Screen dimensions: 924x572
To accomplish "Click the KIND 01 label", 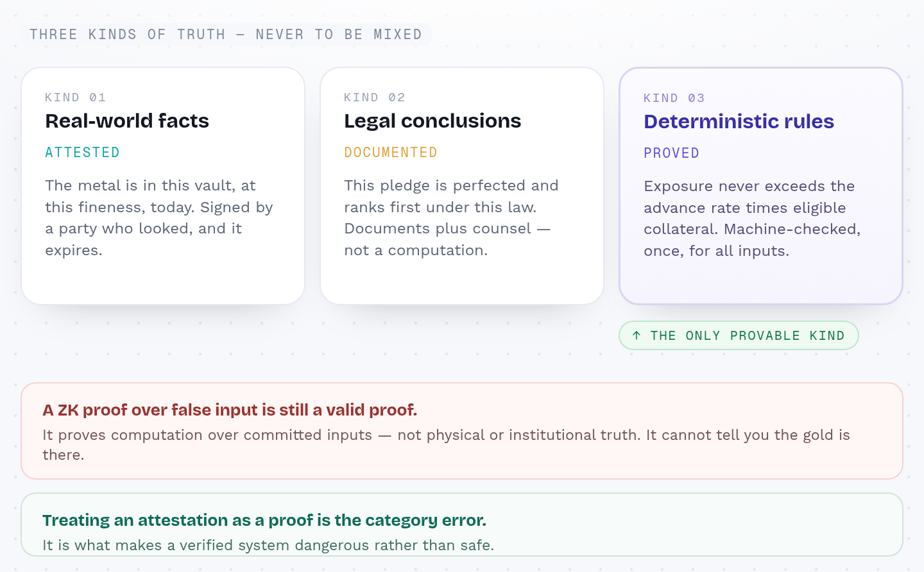I will (x=76, y=97).
